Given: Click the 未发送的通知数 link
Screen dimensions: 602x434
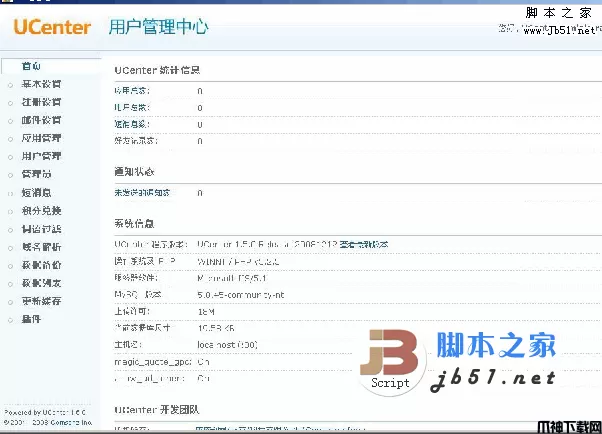Looking at the screenshot, I should pyautogui.click(x=142, y=192).
